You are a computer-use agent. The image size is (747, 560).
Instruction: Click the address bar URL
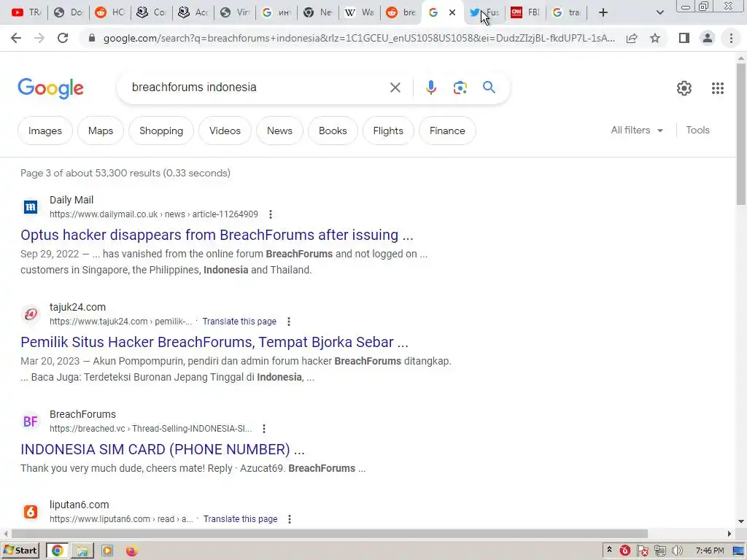click(359, 38)
